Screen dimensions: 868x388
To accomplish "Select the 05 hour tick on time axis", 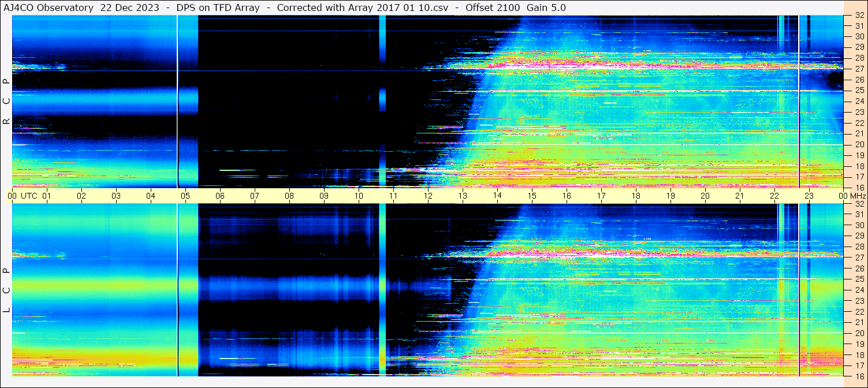I will [x=185, y=196].
